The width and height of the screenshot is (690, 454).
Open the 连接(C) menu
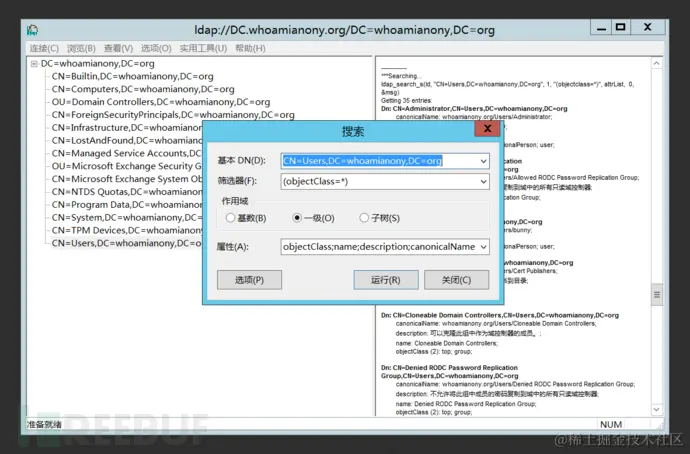pyautogui.click(x=44, y=48)
